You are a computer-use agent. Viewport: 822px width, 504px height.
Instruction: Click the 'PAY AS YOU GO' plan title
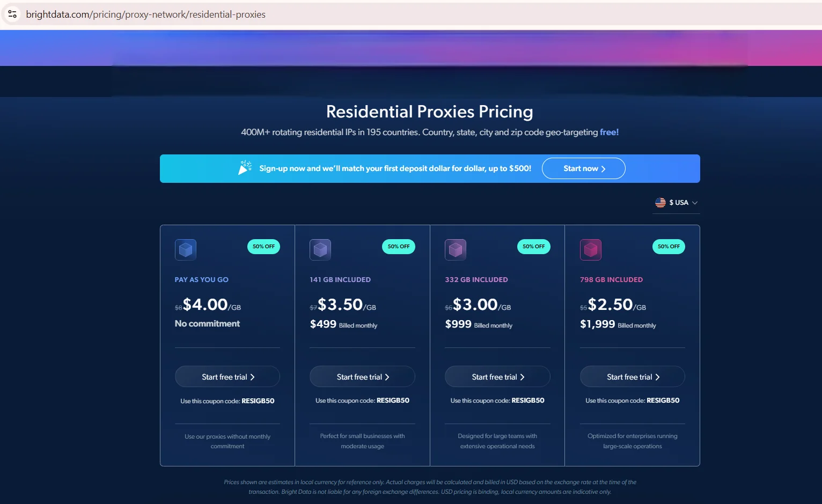click(x=202, y=280)
